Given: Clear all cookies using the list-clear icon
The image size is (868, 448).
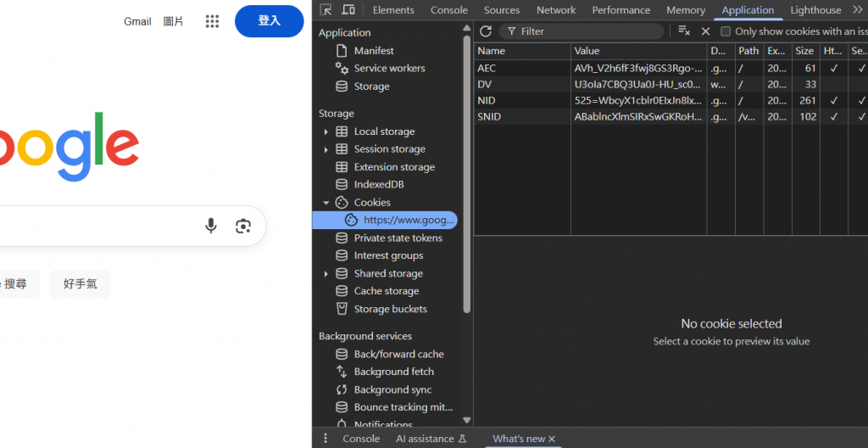Looking at the screenshot, I should point(684,31).
